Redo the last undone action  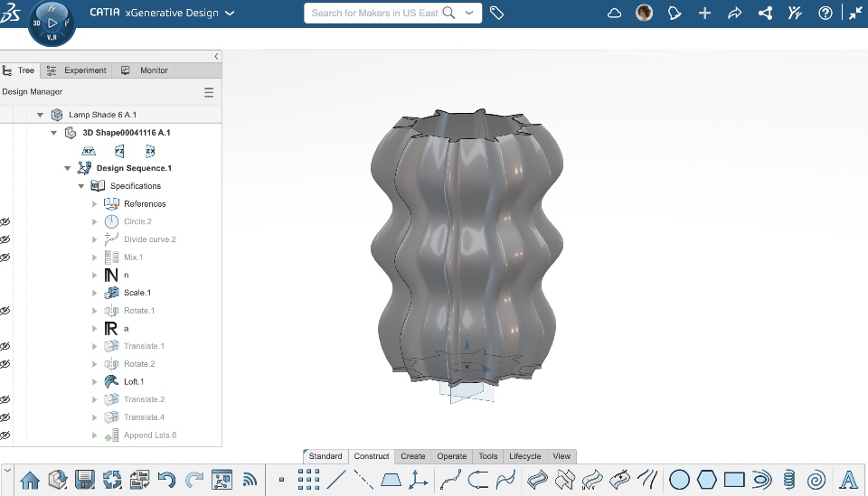pyautogui.click(x=193, y=480)
